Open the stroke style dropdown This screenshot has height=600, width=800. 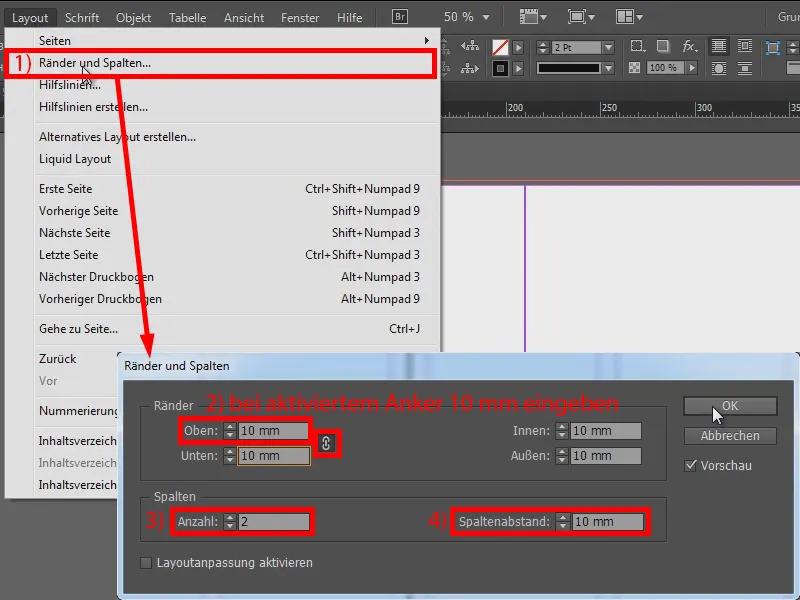608,67
